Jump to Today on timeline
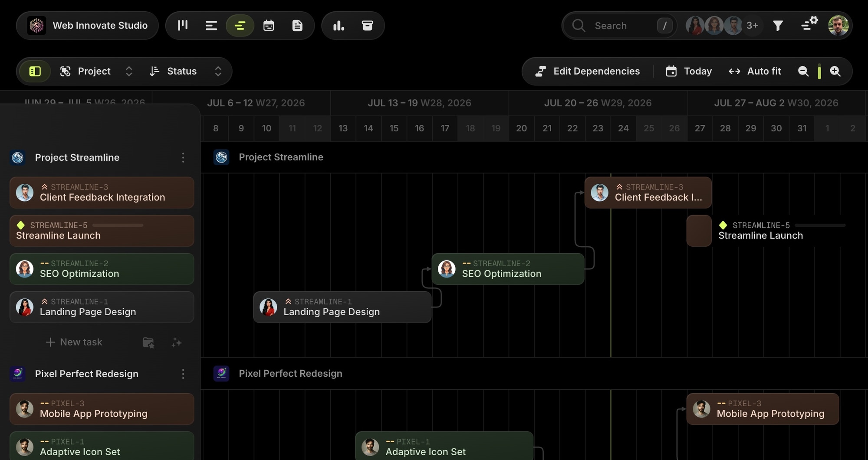 point(689,71)
